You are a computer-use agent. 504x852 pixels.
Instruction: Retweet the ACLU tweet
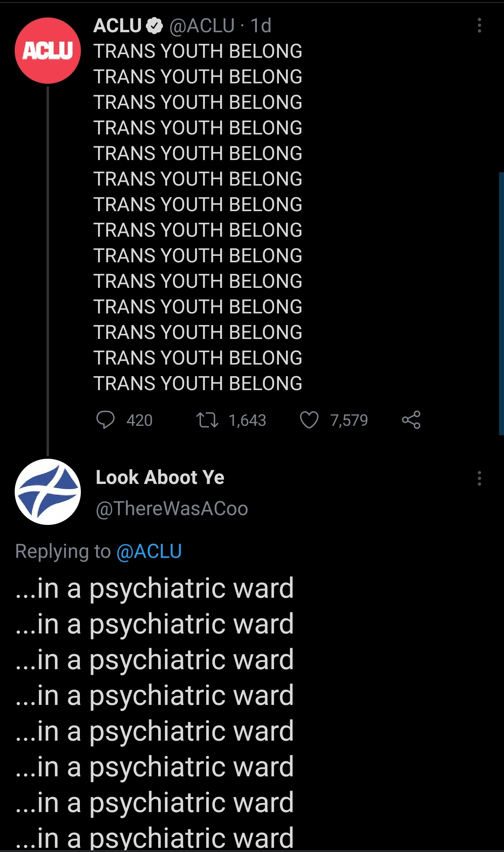pos(207,420)
